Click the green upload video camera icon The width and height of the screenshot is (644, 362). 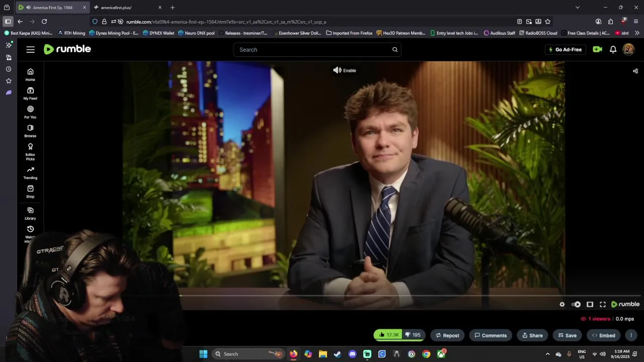tap(597, 49)
